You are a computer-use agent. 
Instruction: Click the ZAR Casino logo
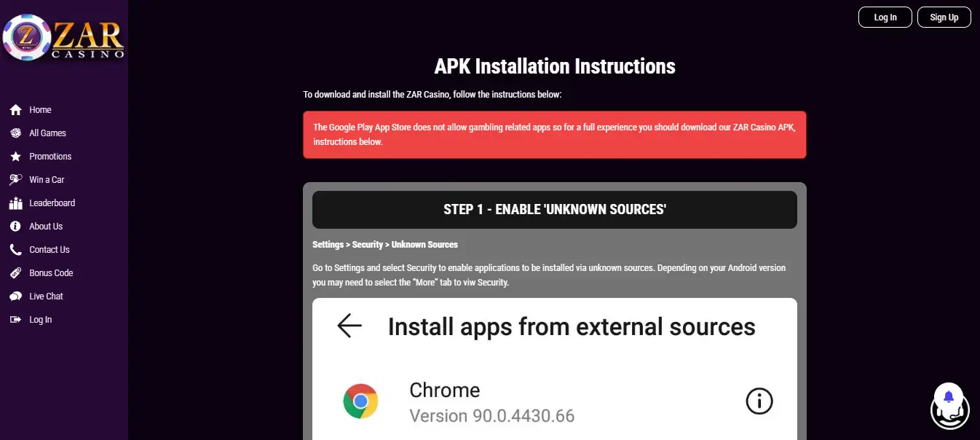[63, 38]
